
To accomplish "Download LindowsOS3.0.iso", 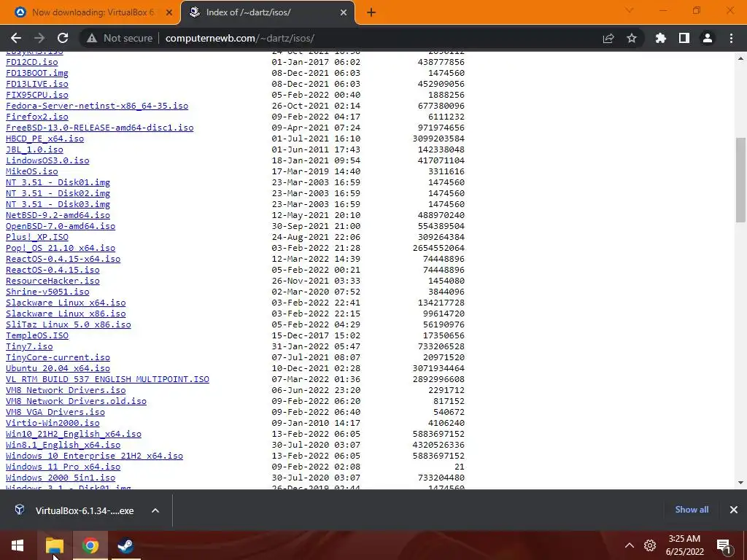I will coord(47,160).
